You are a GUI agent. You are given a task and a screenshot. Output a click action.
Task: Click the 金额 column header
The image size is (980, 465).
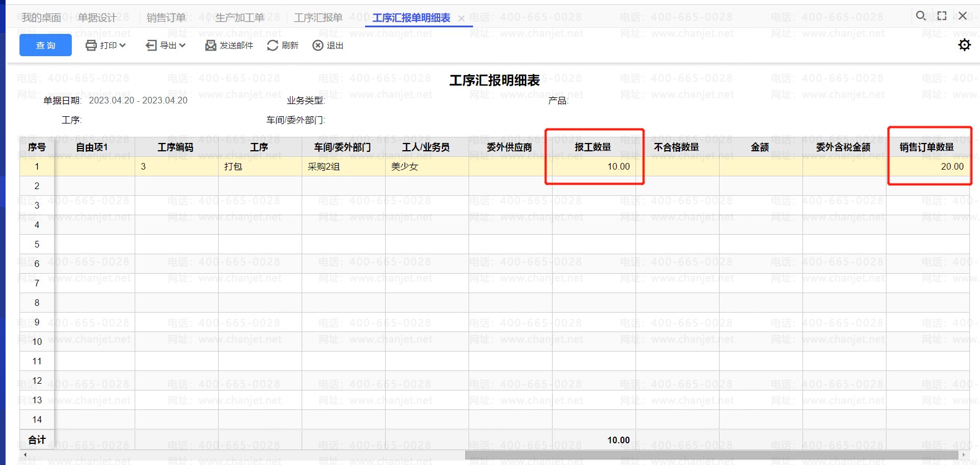(x=760, y=147)
